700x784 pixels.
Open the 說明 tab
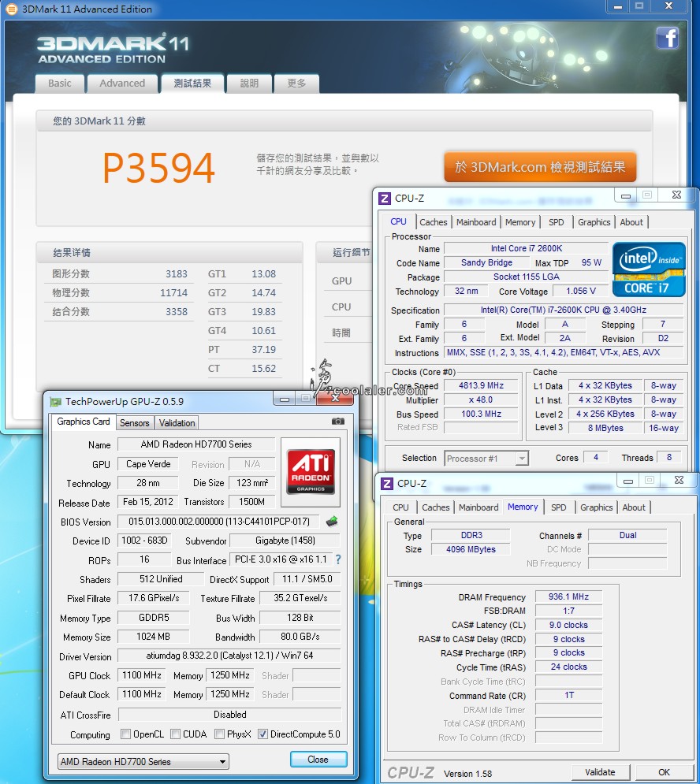pos(249,84)
